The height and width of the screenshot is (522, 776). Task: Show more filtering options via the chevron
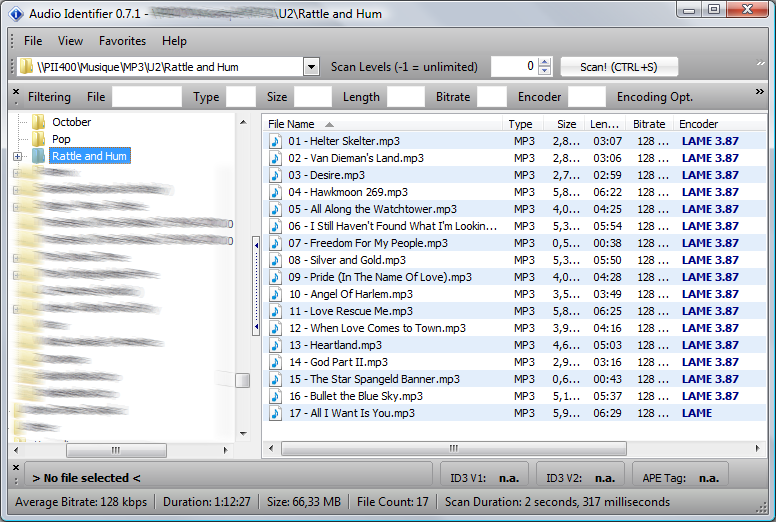pyautogui.click(x=760, y=92)
